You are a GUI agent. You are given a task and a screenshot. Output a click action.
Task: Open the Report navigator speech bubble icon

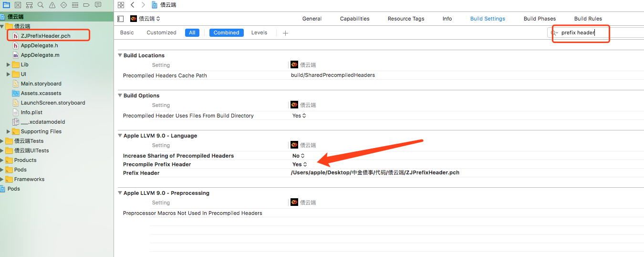click(98, 5)
